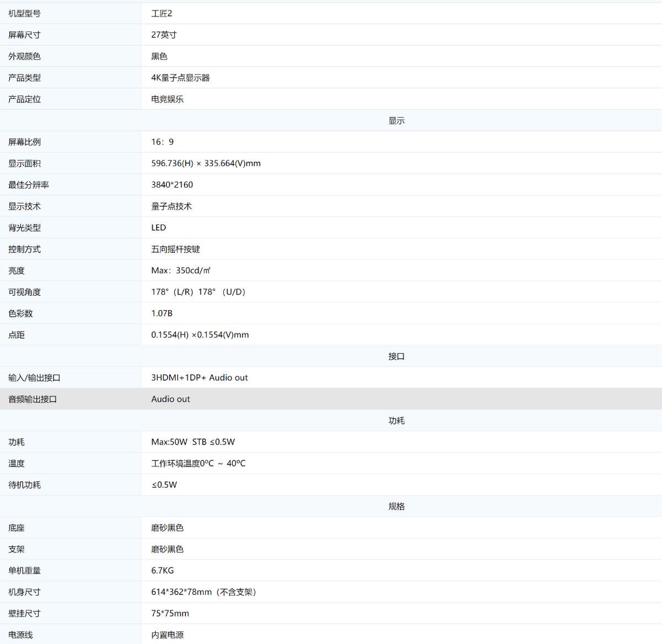Select the value 27英寸

(x=164, y=35)
